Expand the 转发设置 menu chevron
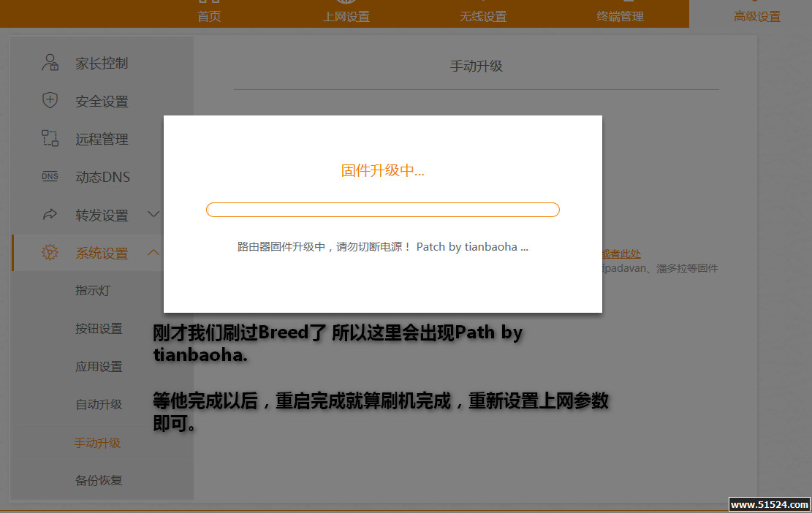This screenshot has width=812, height=513. click(153, 214)
